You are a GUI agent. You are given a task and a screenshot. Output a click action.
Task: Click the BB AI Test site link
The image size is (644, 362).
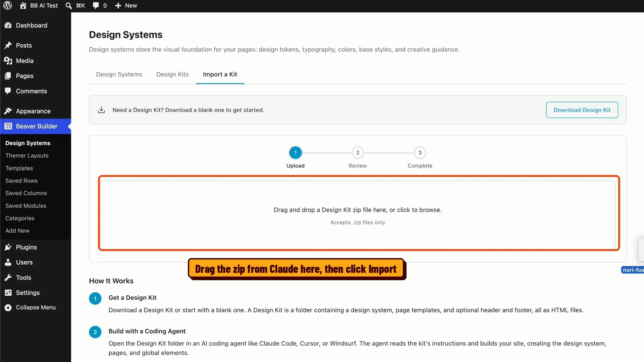(x=44, y=5)
